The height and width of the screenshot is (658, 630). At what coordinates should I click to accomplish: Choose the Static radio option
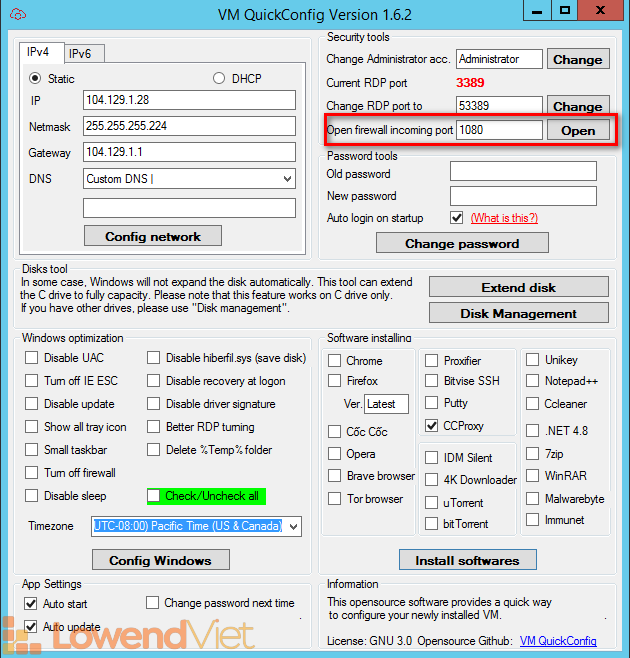point(36,78)
